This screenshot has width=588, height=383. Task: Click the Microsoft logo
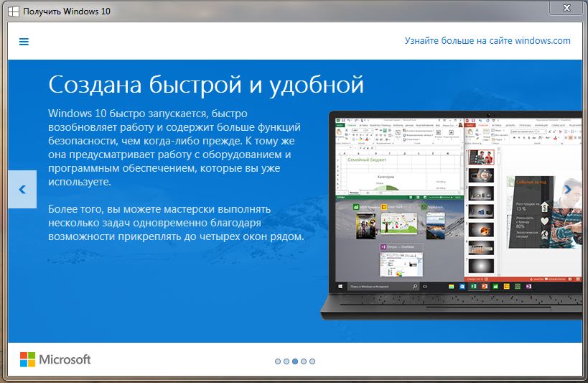pos(55,359)
